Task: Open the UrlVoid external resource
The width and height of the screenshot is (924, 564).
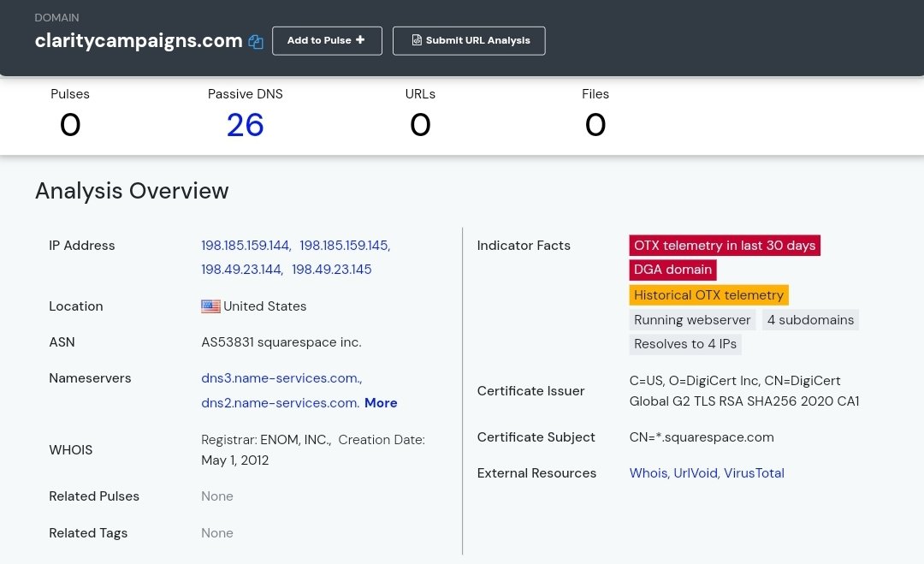Action: tap(695, 473)
